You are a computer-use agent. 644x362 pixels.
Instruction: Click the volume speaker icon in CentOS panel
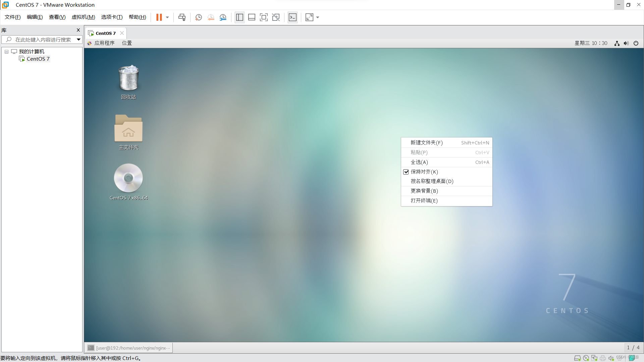(x=626, y=43)
